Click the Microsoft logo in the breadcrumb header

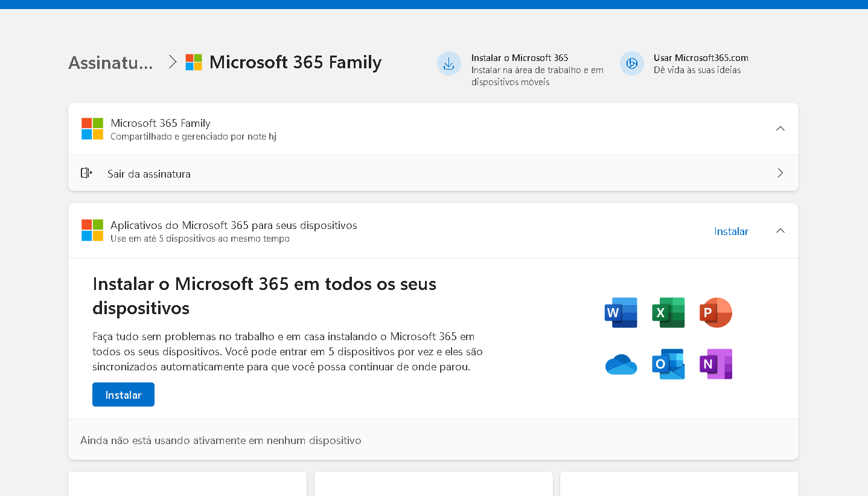tap(194, 62)
